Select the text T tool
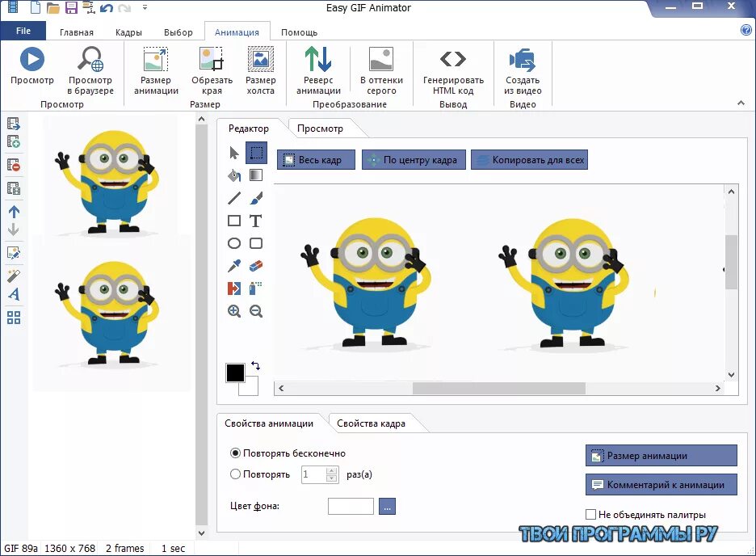This screenshot has height=556, width=756. click(x=255, y=221)
